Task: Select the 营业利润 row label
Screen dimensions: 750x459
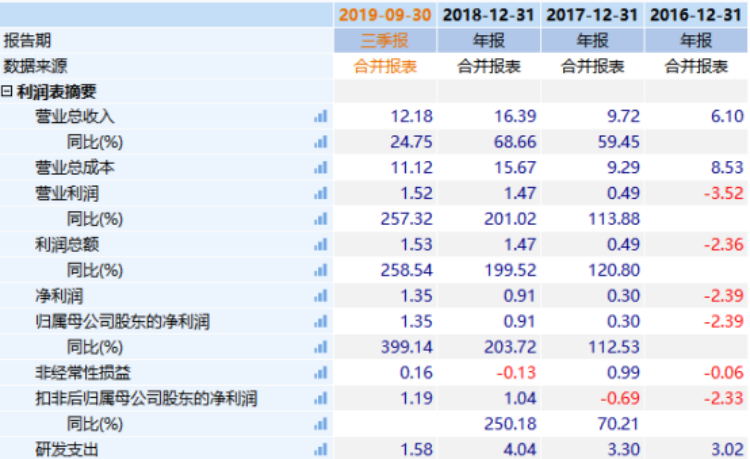Action: click(x=67, y=193)
